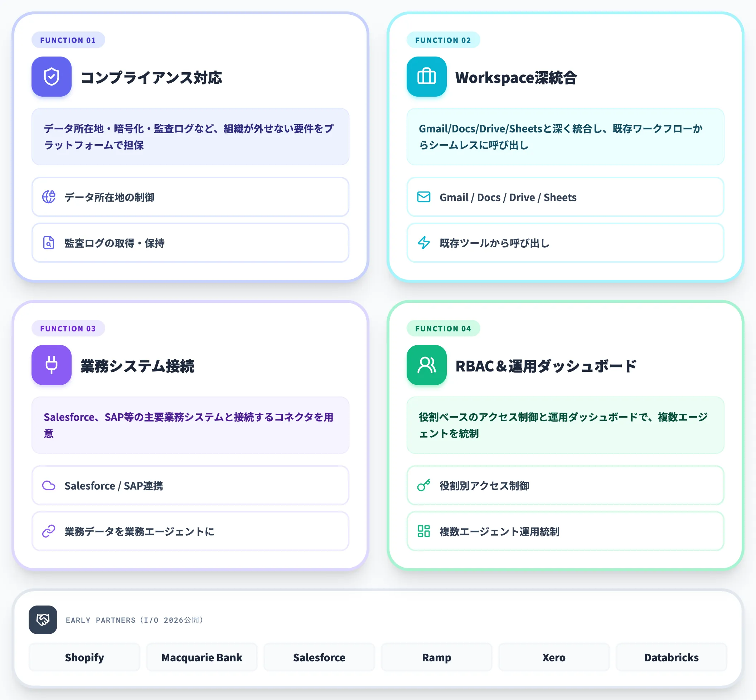Click the description starting 役割ベースのアクセス制御
Viewport: 756px width, 700px height.
click(563, 425)
